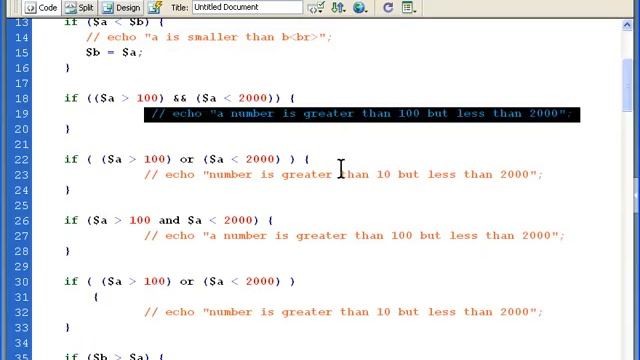Viewport: 640px width, 360px height.
Task: Click the panel collapse handle at right edge
Action: point(637,195)
